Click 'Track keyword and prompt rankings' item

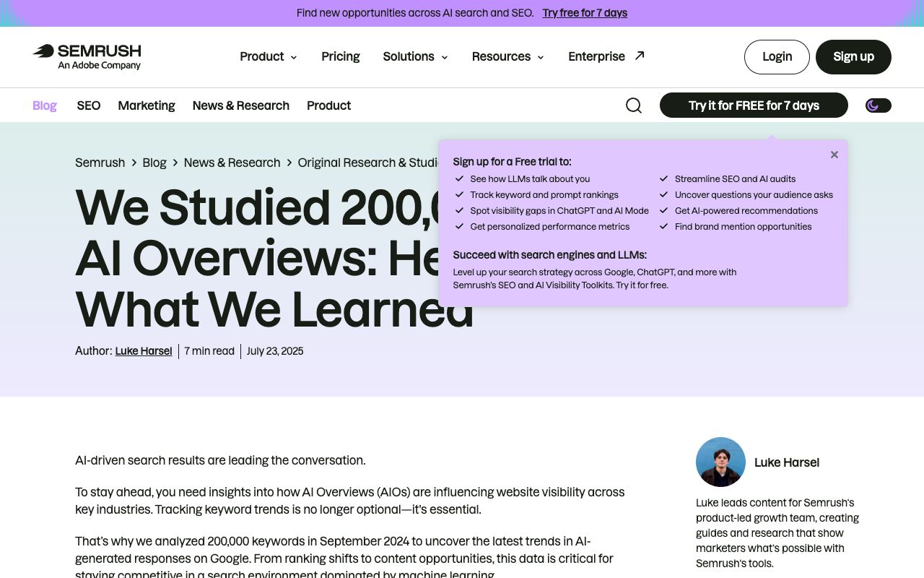[544, 195]
